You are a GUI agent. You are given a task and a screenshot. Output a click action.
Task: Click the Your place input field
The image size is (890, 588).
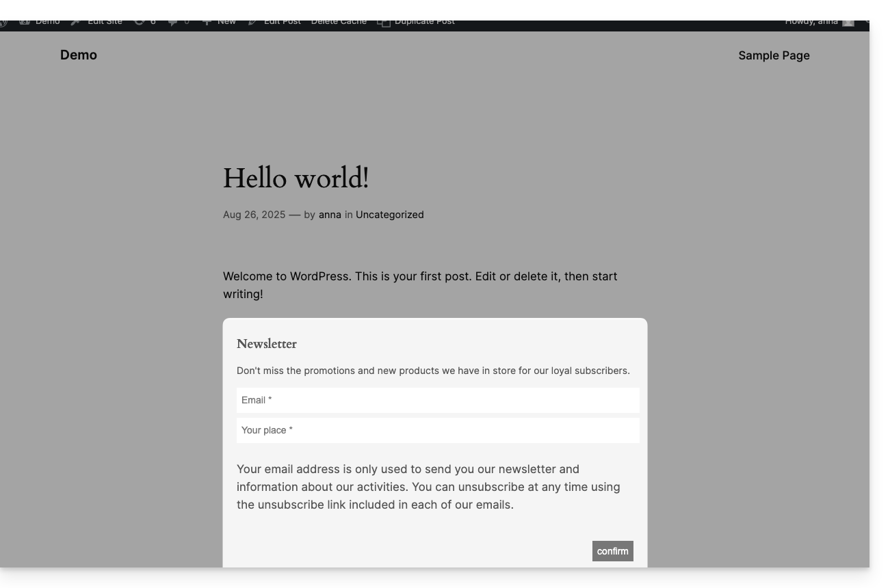point(438,430)
